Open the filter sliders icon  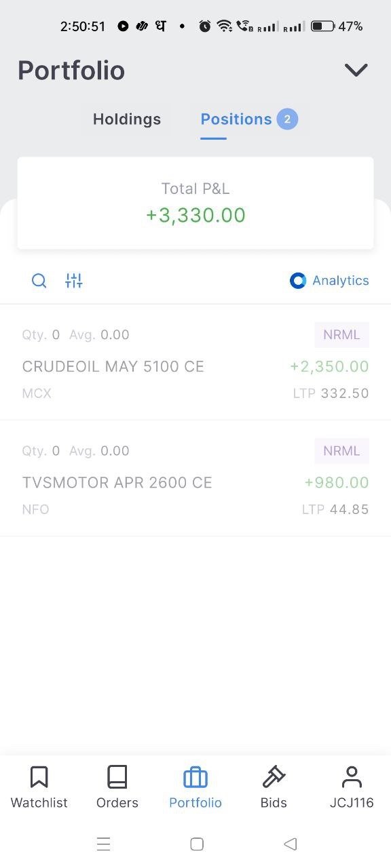click(73, 281)
